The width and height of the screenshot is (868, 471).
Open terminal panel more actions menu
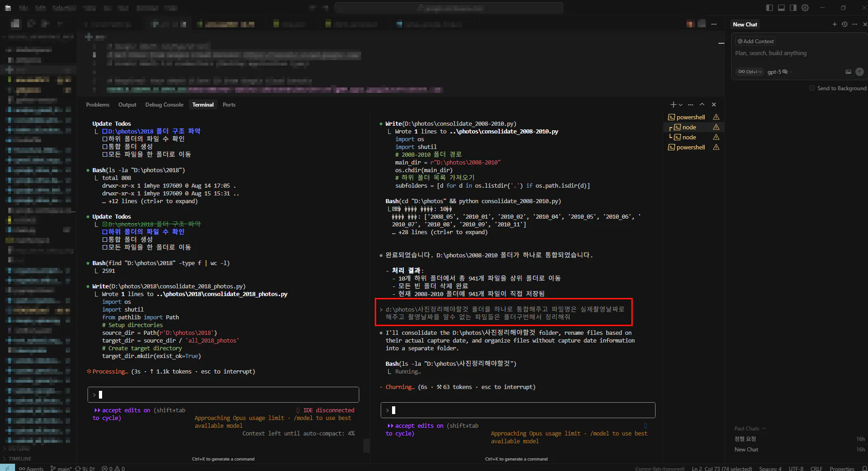click(x=691, y=105)
